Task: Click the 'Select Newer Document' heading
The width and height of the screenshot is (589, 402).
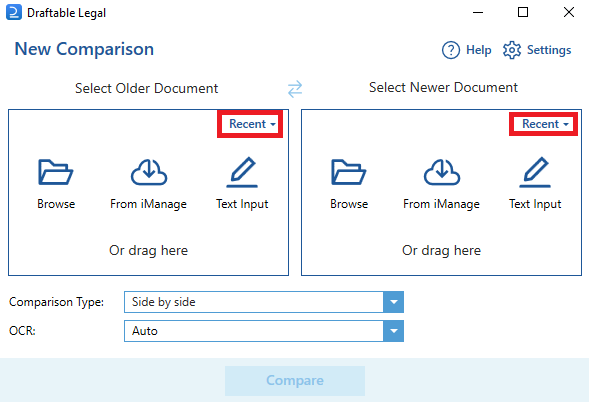Action: point(443,88)
